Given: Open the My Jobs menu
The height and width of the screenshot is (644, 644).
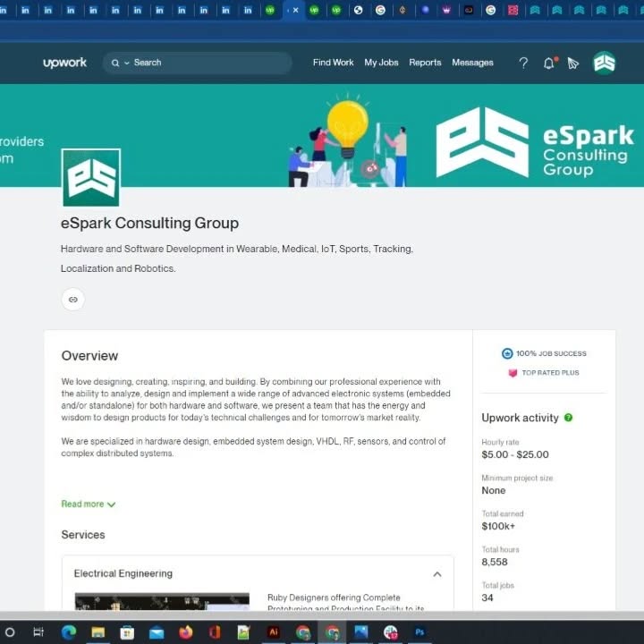Looking at the screenshot, I should click(381, 63).
